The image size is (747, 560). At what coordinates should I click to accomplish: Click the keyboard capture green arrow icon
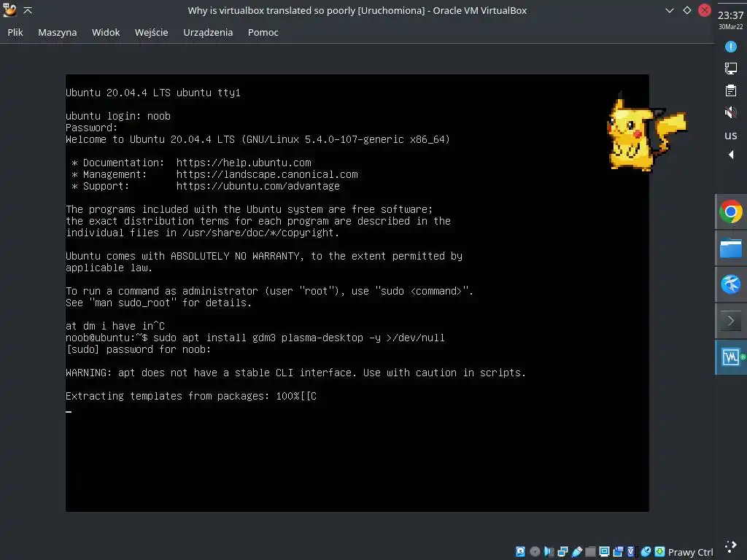click(x=659, y=552)
